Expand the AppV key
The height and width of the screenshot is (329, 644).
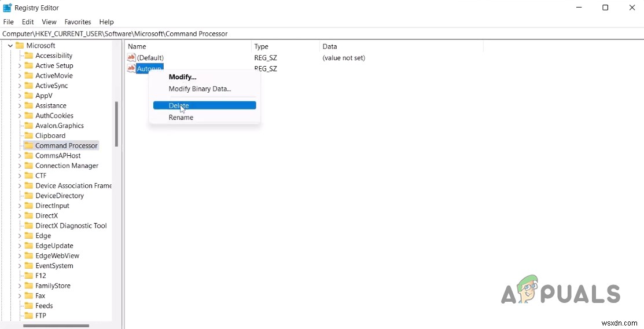pyautogui.click(x=19, y=96)
